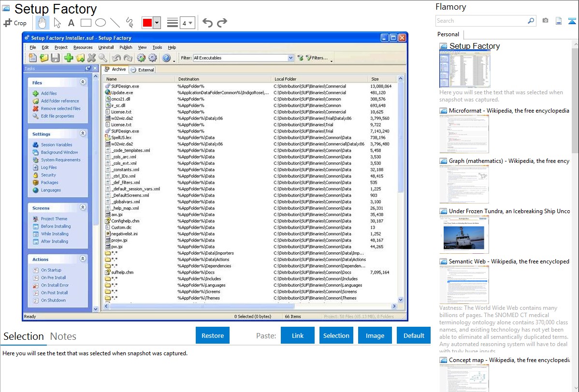Open the Under Frozen Tundra snapshot thumbnail
Image resolution: width=579 pixels, height=392 pixels.
464,234
